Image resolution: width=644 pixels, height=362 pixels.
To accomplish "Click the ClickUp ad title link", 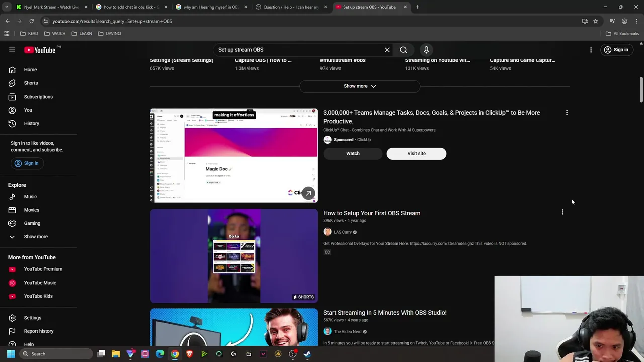I will [x=431, y=117].
